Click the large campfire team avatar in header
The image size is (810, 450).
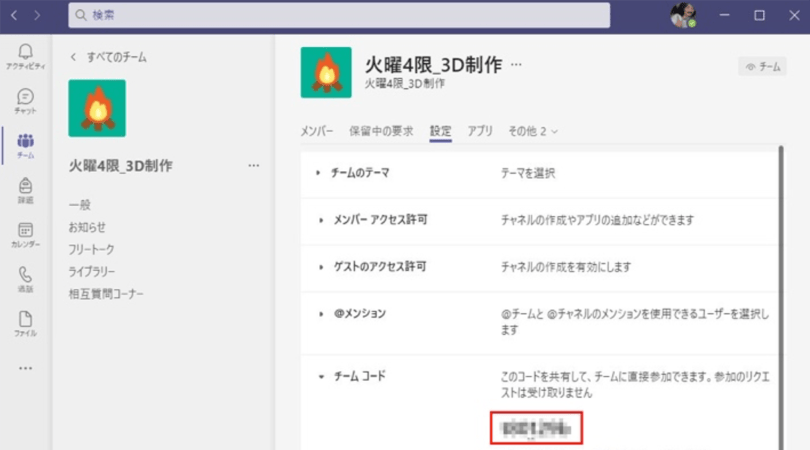(x=326, y=72)
